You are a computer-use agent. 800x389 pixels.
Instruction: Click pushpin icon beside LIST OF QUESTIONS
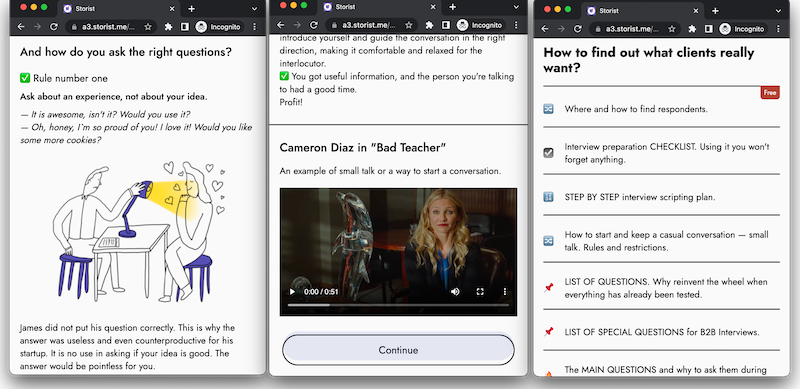click(548, 287)
